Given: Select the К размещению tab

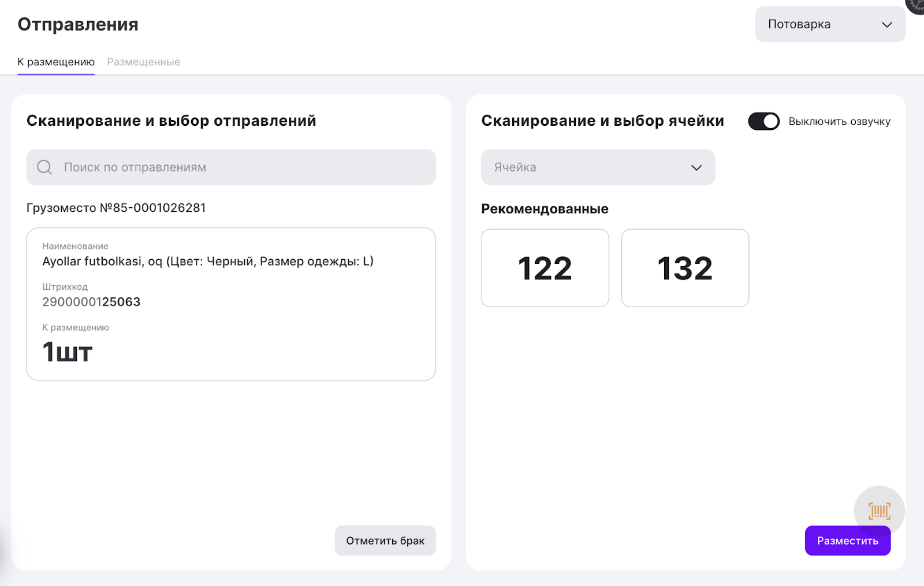Looking at the screenshot, I should coord(56,62).
